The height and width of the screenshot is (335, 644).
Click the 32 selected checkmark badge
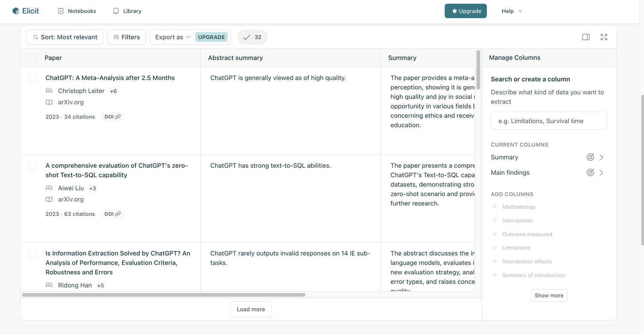(252, 37)
